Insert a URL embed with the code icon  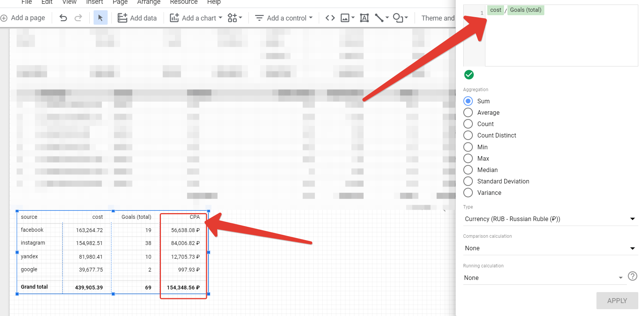pyautogui.click(x=330, y=18)
